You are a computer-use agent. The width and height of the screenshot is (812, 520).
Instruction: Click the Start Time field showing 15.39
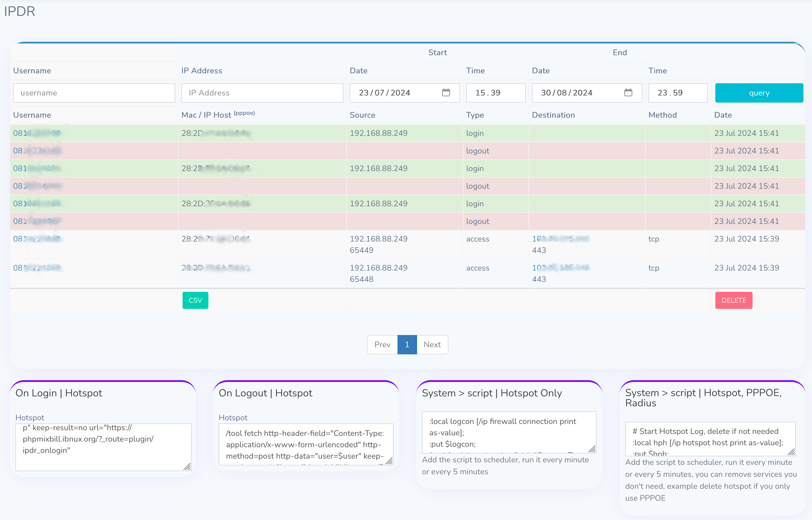pyautogui.click(x=495, y=93)
